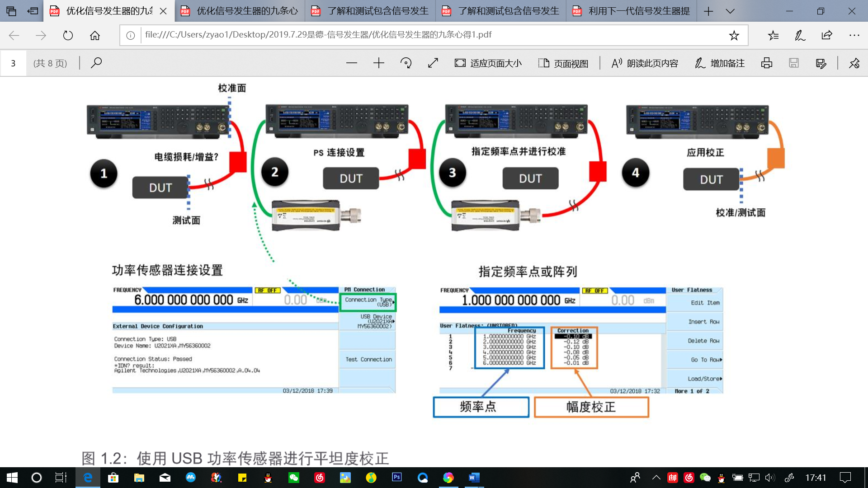Image resolution: width=868 pixels, height=488 pixels.
Task: Open the favorites hub
Action: (773, 35)
